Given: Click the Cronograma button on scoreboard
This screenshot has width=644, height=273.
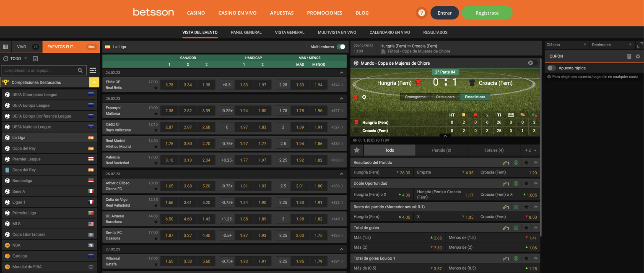Looking at the screenshot, I should click(415, 97).
